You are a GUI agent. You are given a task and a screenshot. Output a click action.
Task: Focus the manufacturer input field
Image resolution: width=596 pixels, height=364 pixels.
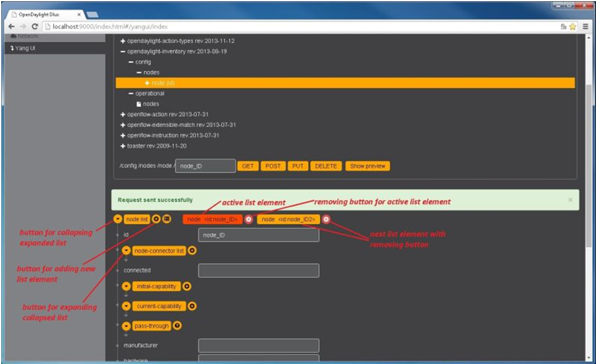coord(259,346)
